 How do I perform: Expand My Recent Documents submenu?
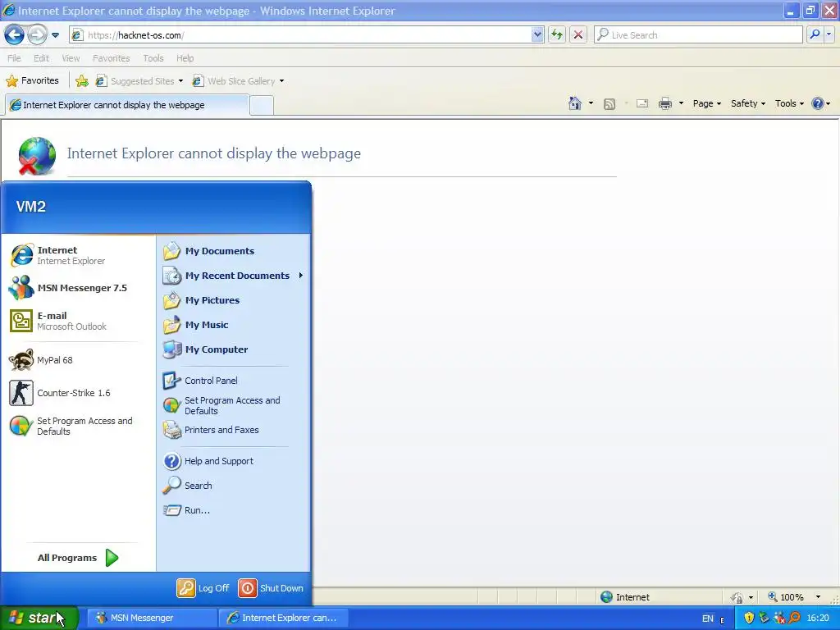[x=234, y=276]
